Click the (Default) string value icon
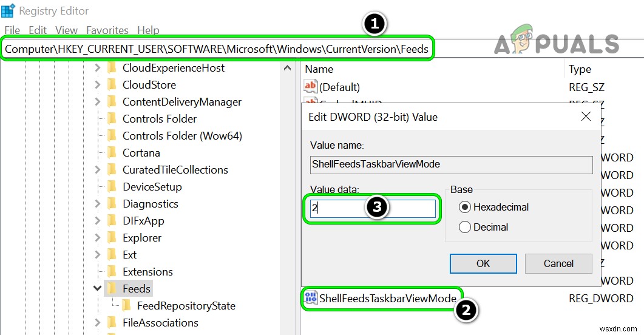 point(311,86)
